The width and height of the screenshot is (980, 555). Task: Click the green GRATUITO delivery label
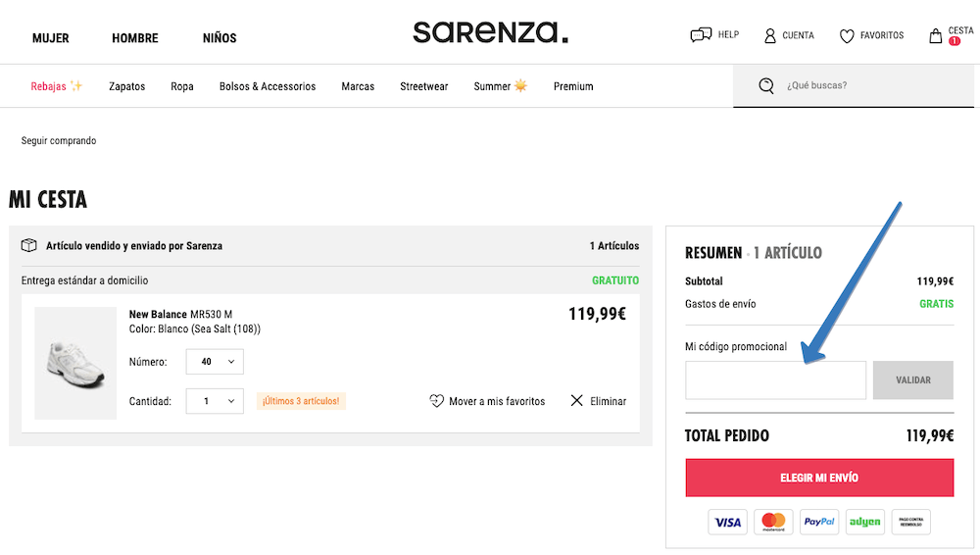(x=615, y=280)
